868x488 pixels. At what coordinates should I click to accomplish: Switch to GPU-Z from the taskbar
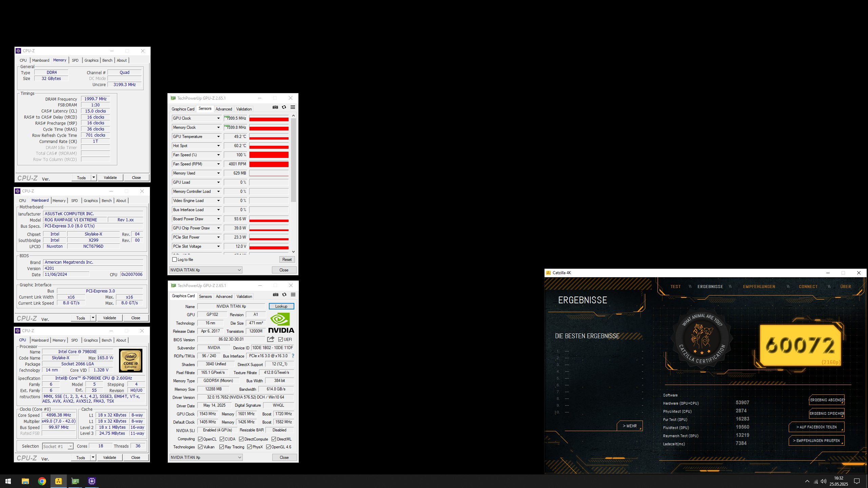(x=75, y=481)
